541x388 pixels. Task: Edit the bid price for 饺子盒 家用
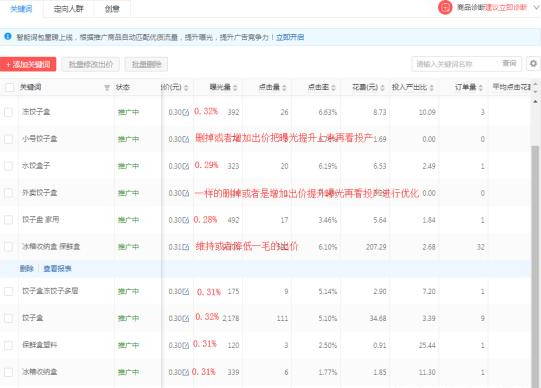click(186, 220)
